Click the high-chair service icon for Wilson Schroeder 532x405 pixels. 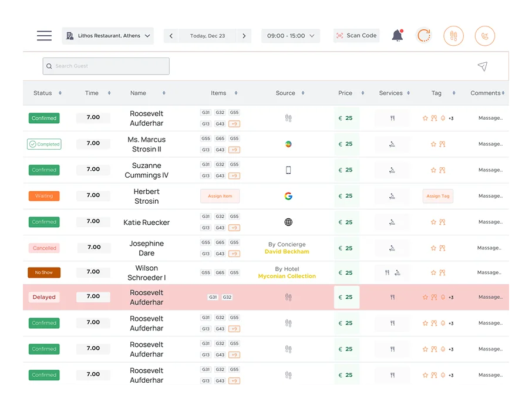(398, 273)
